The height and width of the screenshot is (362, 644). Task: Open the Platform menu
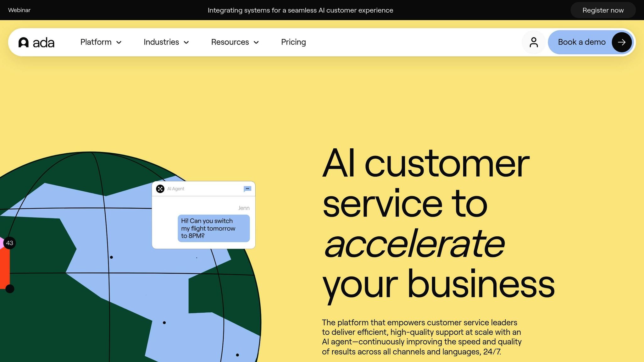click(x=101, y=42)
